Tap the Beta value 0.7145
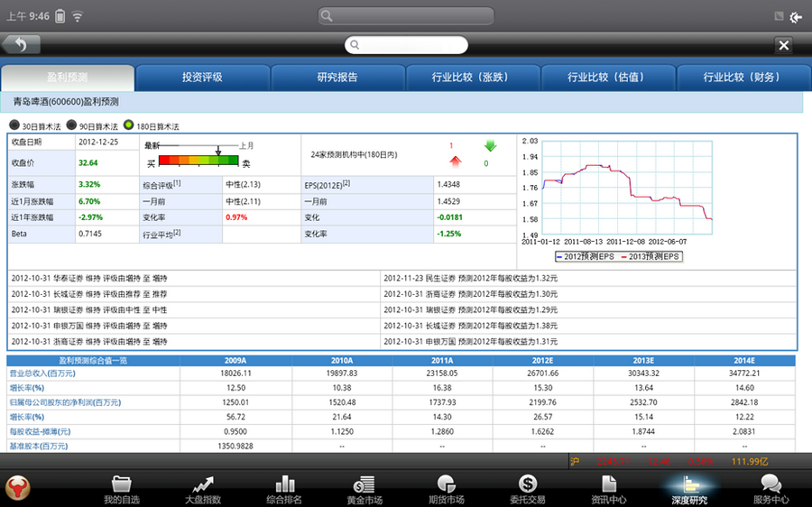The height and width of the screenshot is (507, 812). (90, 234)
